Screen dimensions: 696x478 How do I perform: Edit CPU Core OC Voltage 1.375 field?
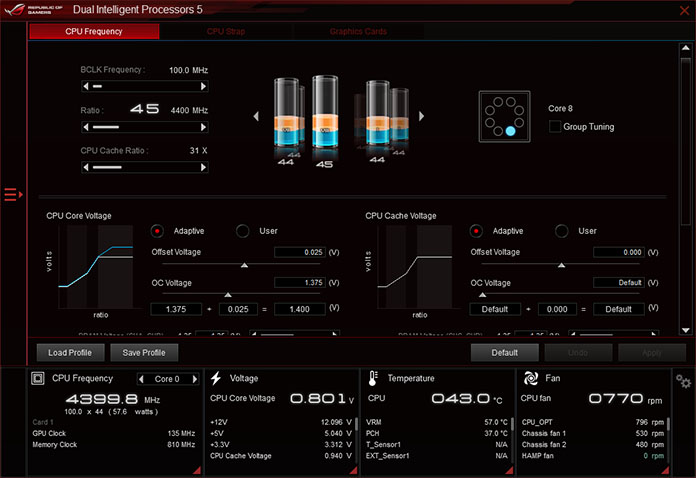tap(300, 282)
